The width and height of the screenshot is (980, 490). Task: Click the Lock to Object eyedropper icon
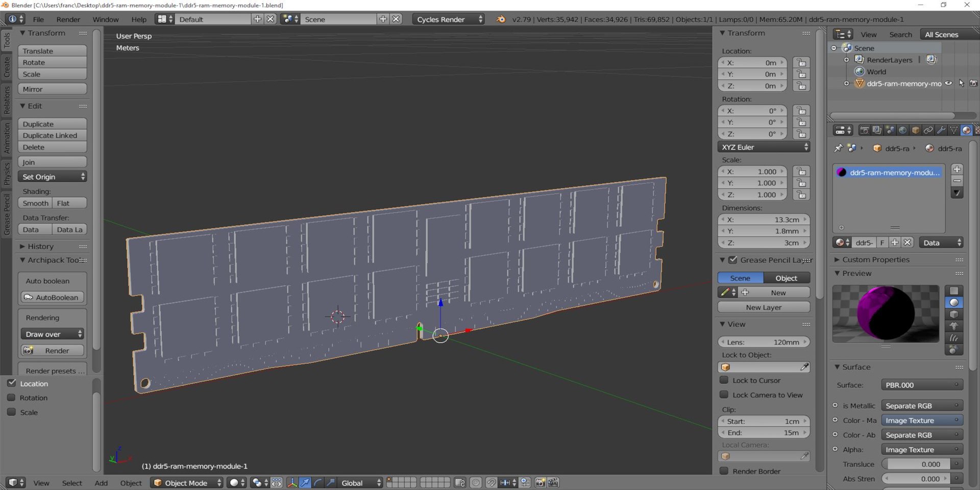tap(804, 367)
